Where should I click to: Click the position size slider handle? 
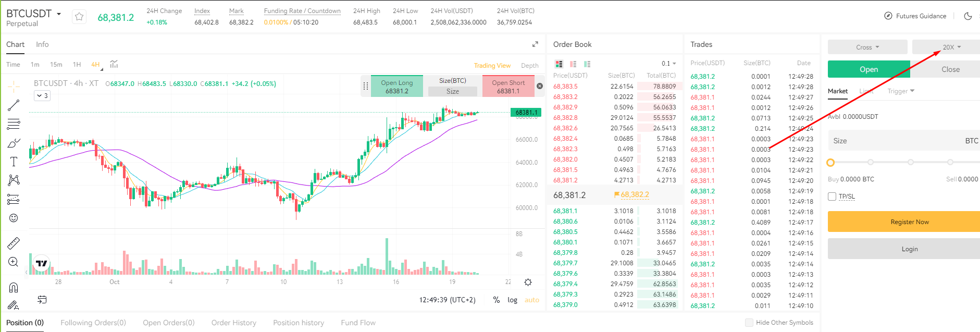(x=830, y=163)
